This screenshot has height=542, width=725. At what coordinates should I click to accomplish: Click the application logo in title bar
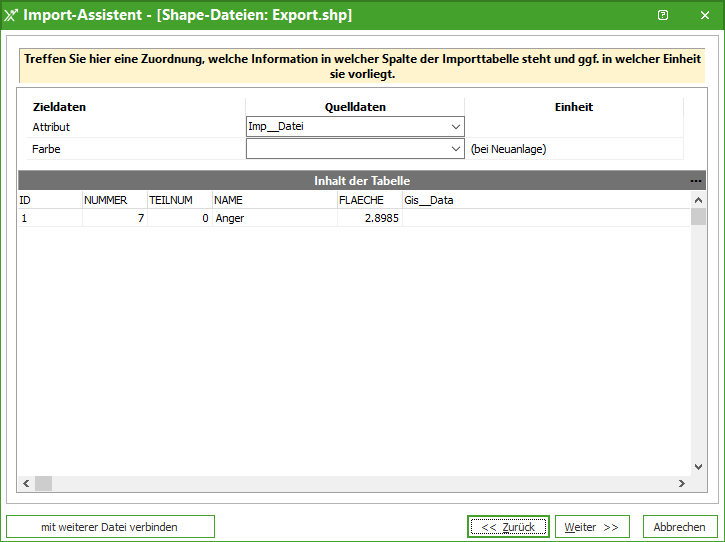click(11, 15)
